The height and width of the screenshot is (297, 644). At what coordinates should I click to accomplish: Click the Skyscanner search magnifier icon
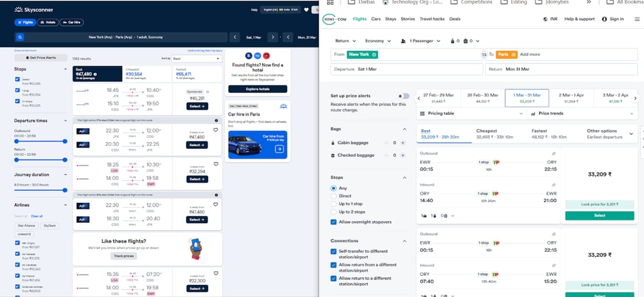click(x=19, y=37)
